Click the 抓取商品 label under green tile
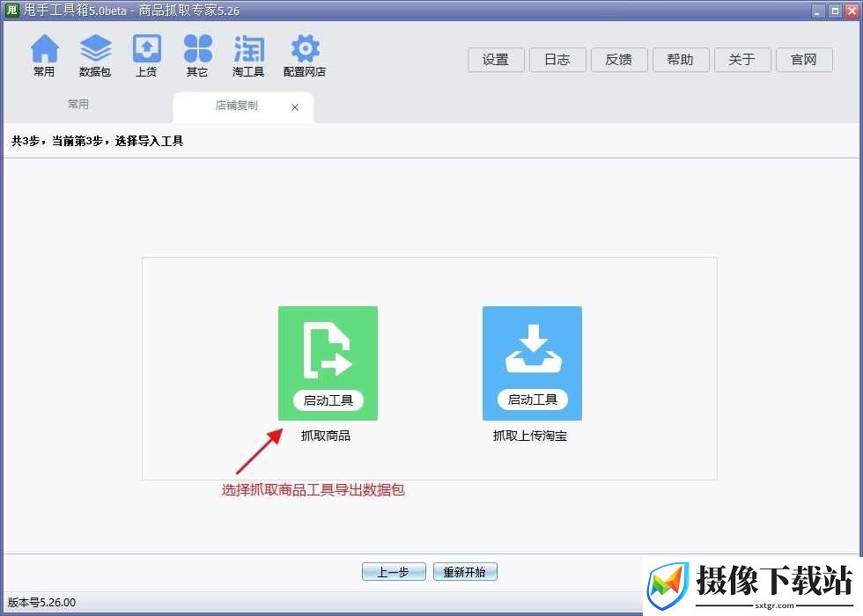This screenshot has width=863, height=616. pos(326,436)
